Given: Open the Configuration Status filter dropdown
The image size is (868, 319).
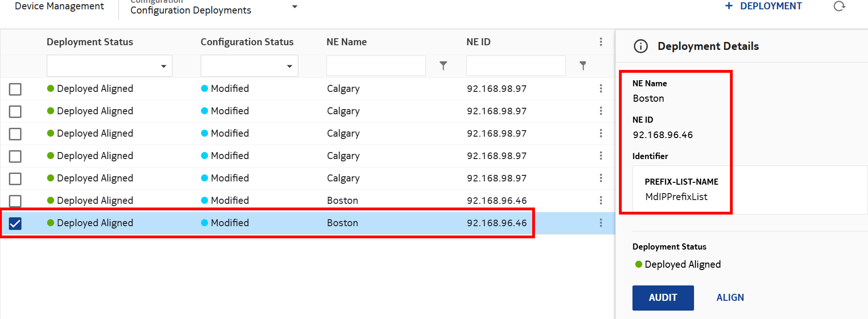Looking at the screenshot, I should click(x=249, y=66).
